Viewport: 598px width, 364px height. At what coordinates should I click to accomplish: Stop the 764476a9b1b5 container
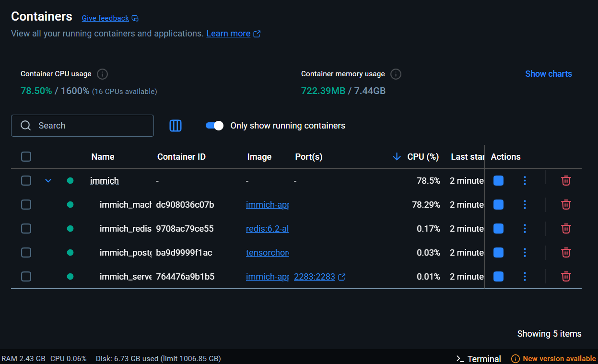tap(498, 277)
